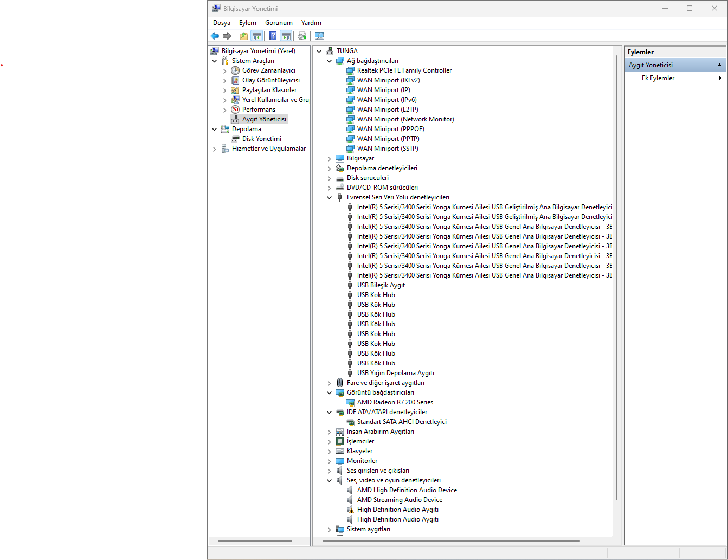Select Aygıt Yöneticisi in the console tree
Screen dimensions: 728x560
tap(264, 119)
